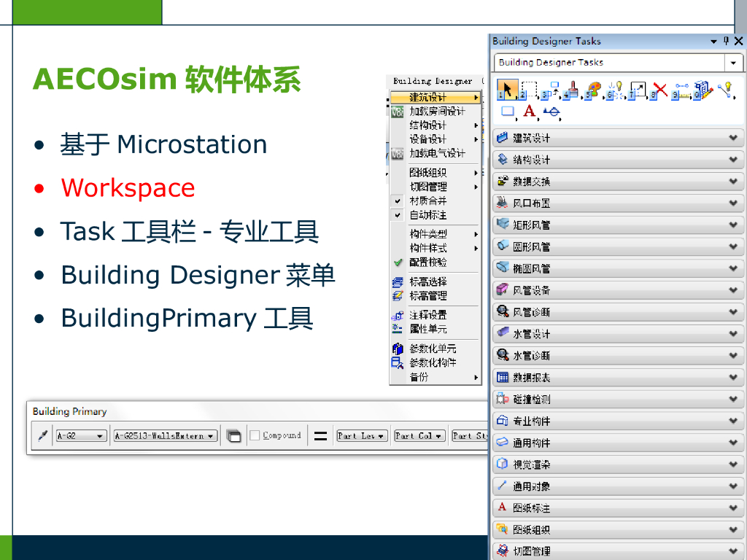This screenshot has height=560, width=747.
Task: Open the Part Col color dropdown
Action: pos(419,436)
